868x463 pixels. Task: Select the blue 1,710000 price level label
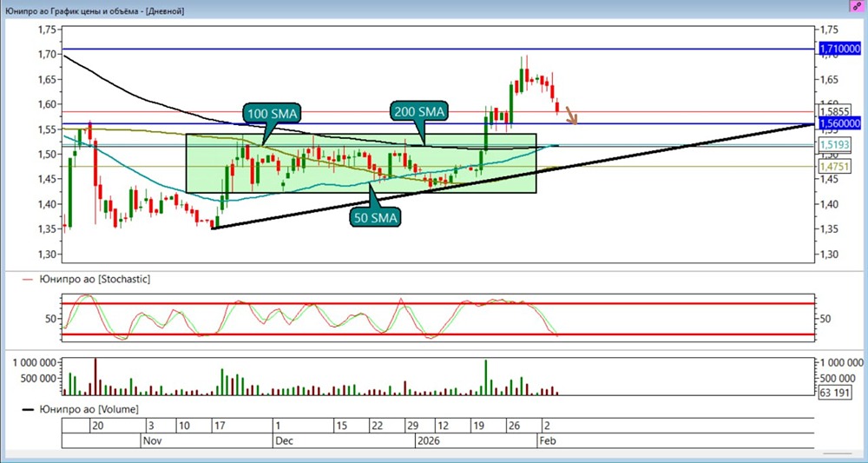[840, 50]
